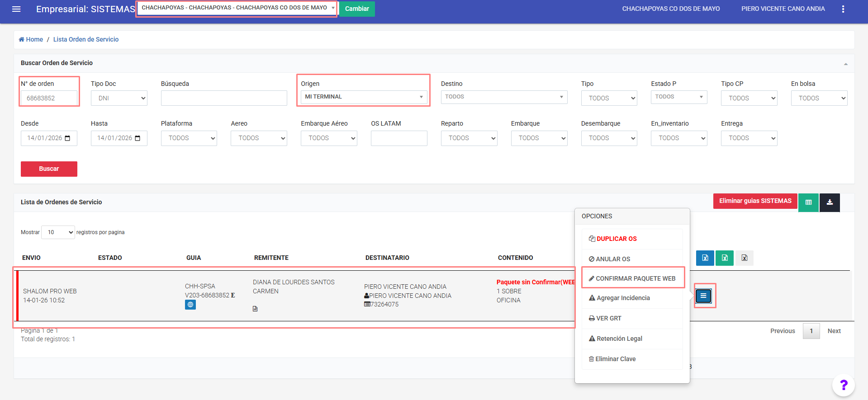
Task: Expand the Mostrar registros per page dropdown
Action: point(58,232)
